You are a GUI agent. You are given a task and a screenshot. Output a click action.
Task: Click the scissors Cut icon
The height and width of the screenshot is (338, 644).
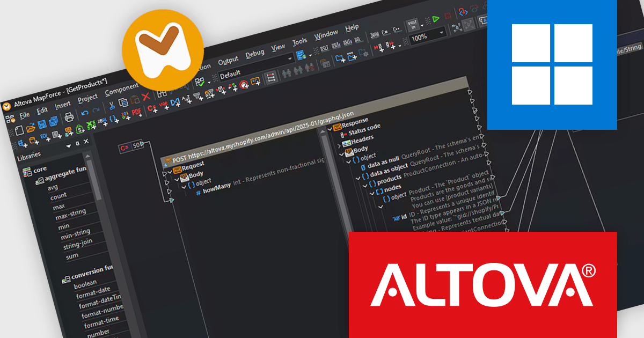coord(112,106)
